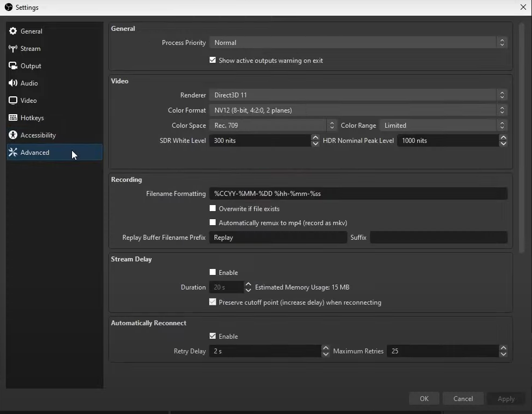Open the Audio settings section
Image resolution: width=532 pixels, height=414 pixels.
pyautogui.click(x=12, y=83)
